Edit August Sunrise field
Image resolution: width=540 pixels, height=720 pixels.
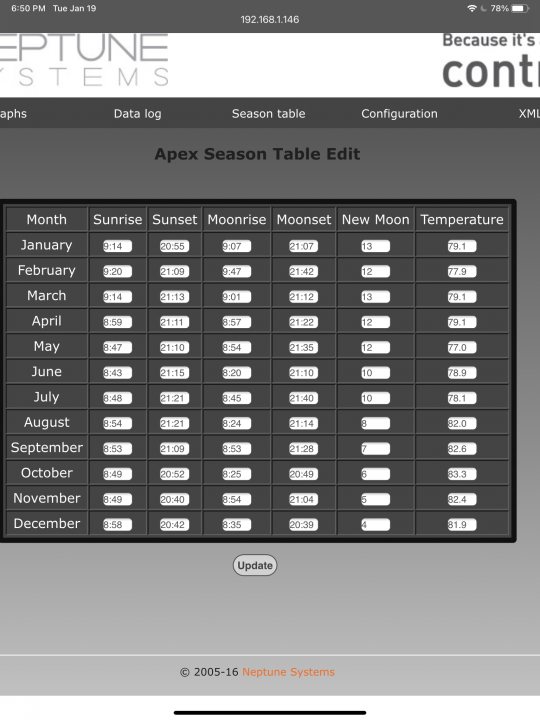[117, 423]
